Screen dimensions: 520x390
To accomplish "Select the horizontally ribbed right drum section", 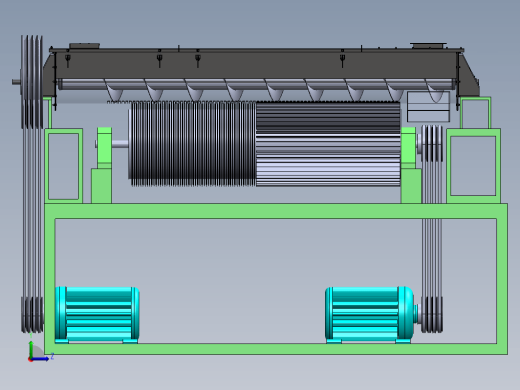I will (328, 144).
